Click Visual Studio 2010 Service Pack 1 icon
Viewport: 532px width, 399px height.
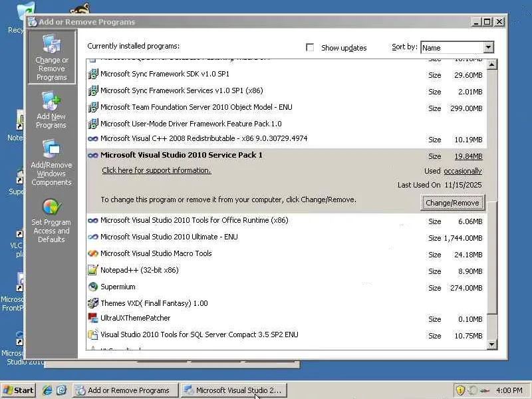93,156
